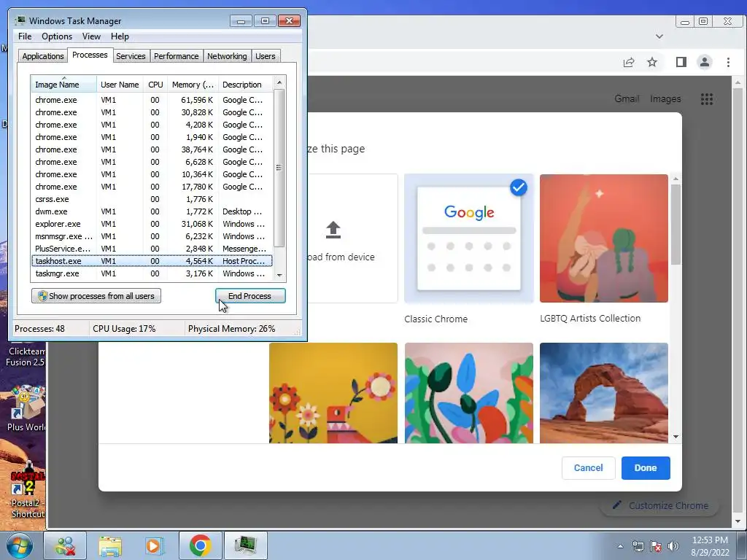The height and width of the screenshot is (560, 747).
Task: Pick the colorful leaves background thumbnail
Action: coord(469,393)
